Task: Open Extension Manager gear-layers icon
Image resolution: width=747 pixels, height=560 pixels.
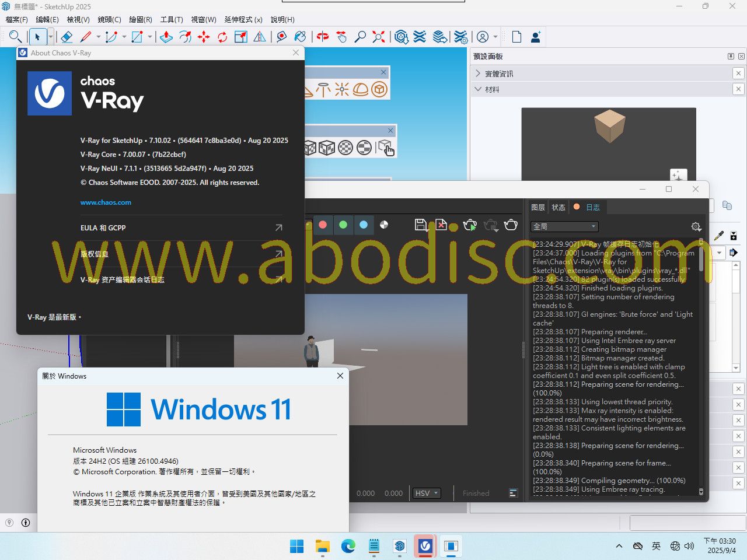Action: pyautogui.click(x=460, y=37)
